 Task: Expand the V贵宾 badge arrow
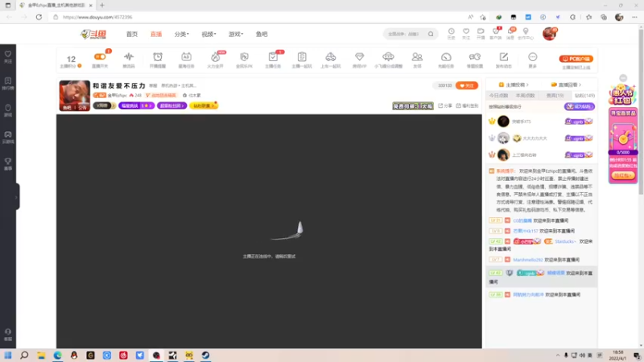pyautogui.click(x=114, y=105)
